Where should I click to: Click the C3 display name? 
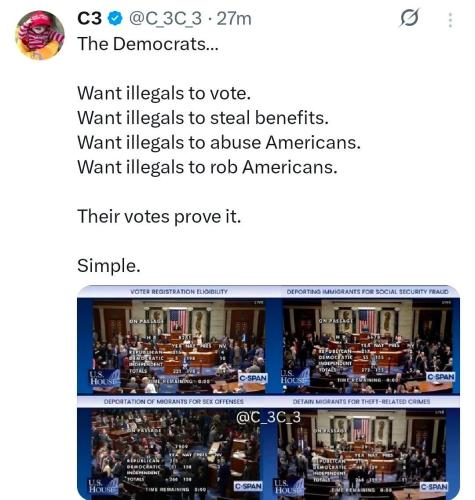click(89, 19)
